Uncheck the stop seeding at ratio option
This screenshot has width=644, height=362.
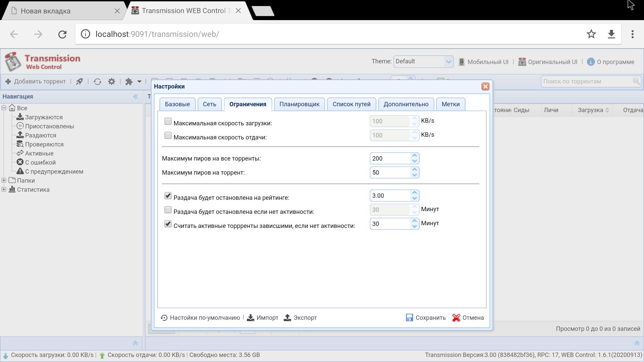pyautogui.click(x=168, y=196)
